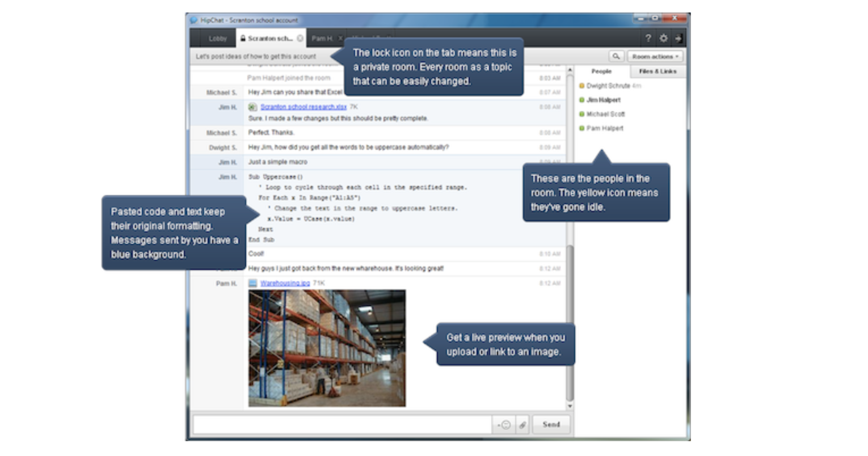The width and height of the screenshot is (868, 456).
Task: Open settings via the gear icon
Action: 663,39
